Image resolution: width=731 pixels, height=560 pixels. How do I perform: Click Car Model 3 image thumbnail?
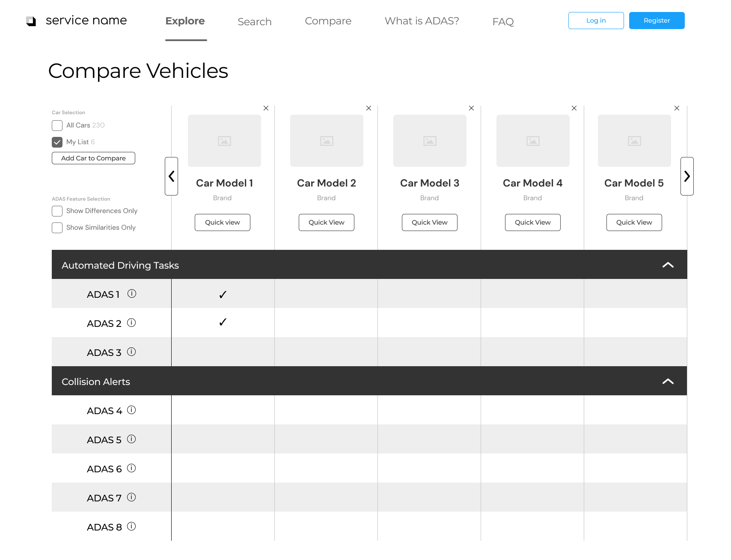[430, 141]
